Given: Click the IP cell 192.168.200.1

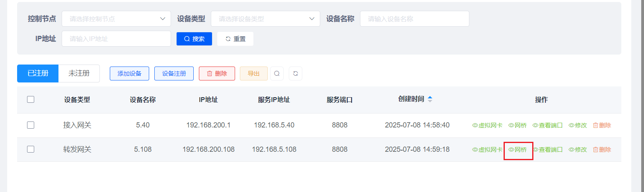Looking at the screenshot, I should pos(208,125).
